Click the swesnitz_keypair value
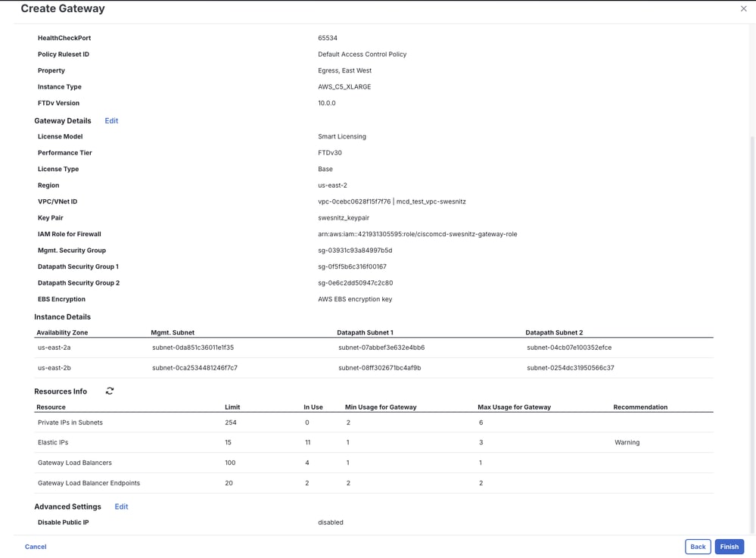Image resolution: width=756 pixels, height=558 pixels. pos(344,218)
